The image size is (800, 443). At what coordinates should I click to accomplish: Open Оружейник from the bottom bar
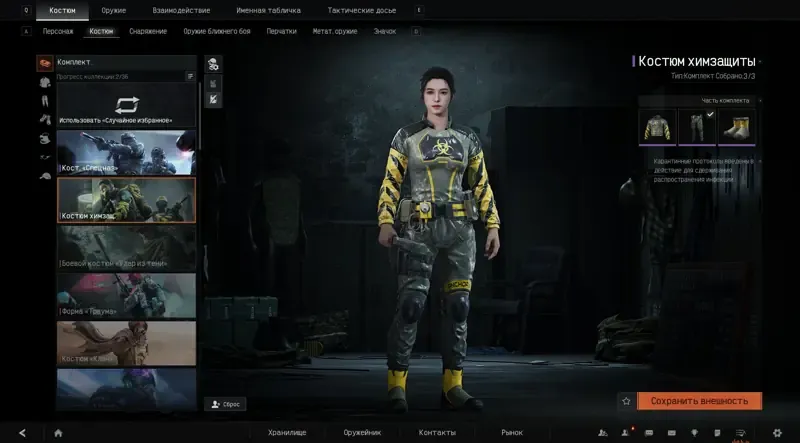pos(362,433)
